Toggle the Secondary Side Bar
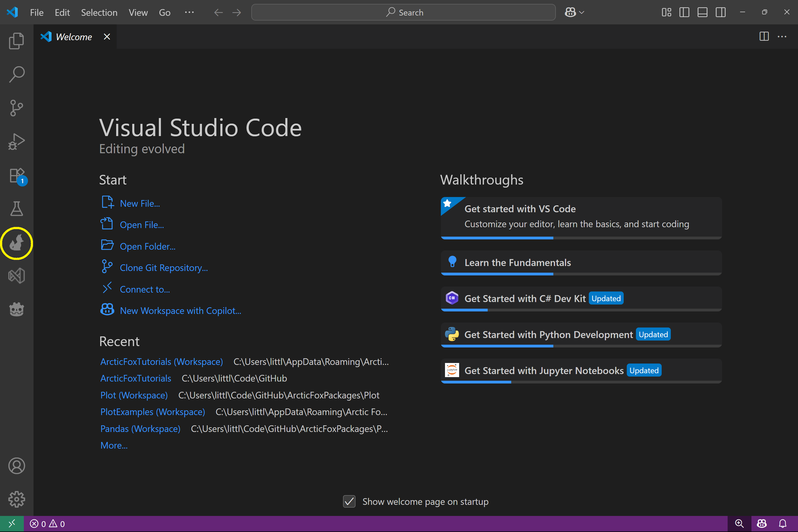 click(721, 12)
